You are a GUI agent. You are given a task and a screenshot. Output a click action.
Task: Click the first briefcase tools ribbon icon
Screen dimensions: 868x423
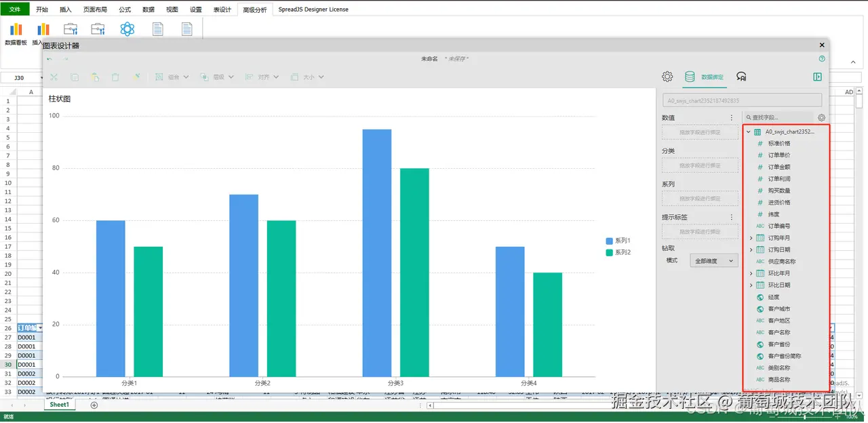pos(71,29)
